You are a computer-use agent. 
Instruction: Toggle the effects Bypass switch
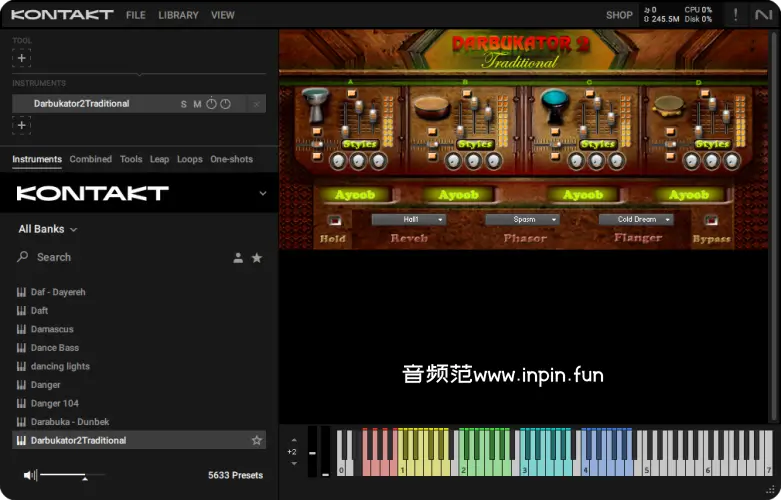[711, 220]
